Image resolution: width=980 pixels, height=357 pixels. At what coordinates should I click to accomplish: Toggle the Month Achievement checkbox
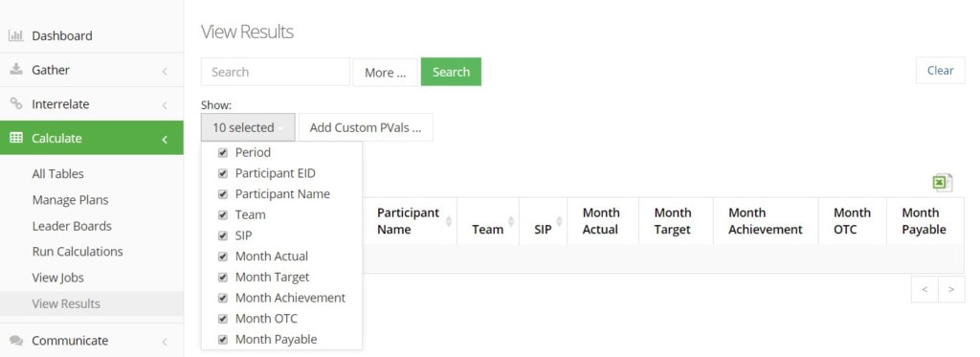pos(222,298)
